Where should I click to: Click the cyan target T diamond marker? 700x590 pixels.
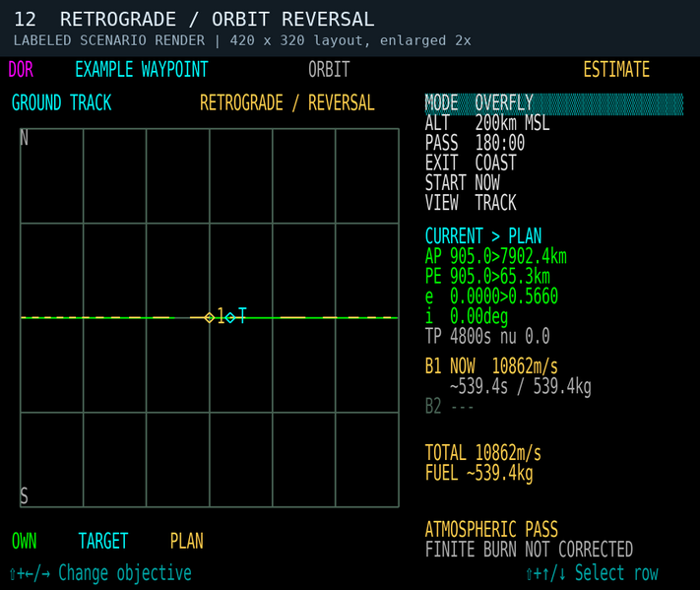(x=230, y=317)
